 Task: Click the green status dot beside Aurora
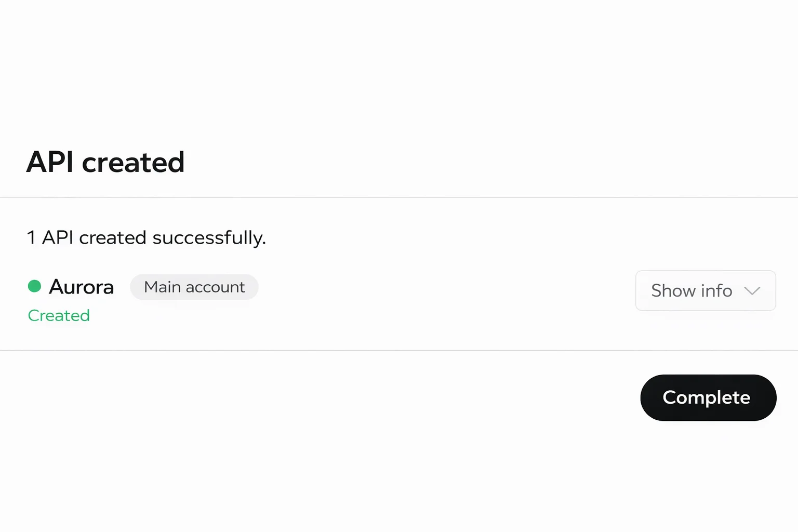click(x=34, y=285)
